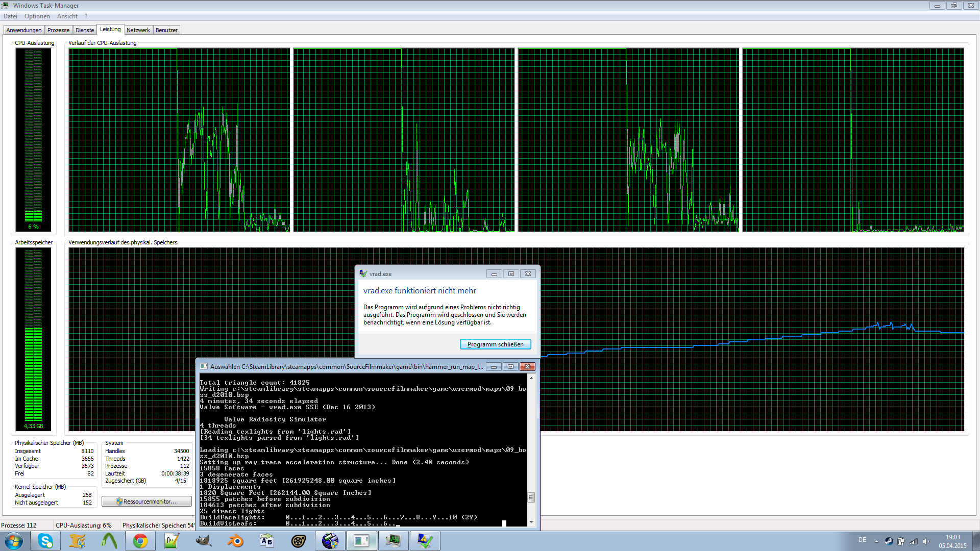Open Google Chrome from the taskbar

pos(140,540)
